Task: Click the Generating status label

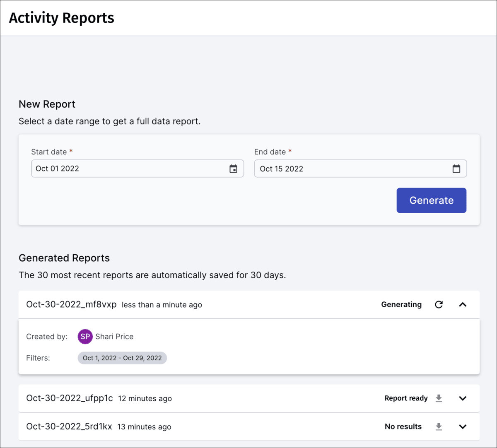Action: pos(401,305)
